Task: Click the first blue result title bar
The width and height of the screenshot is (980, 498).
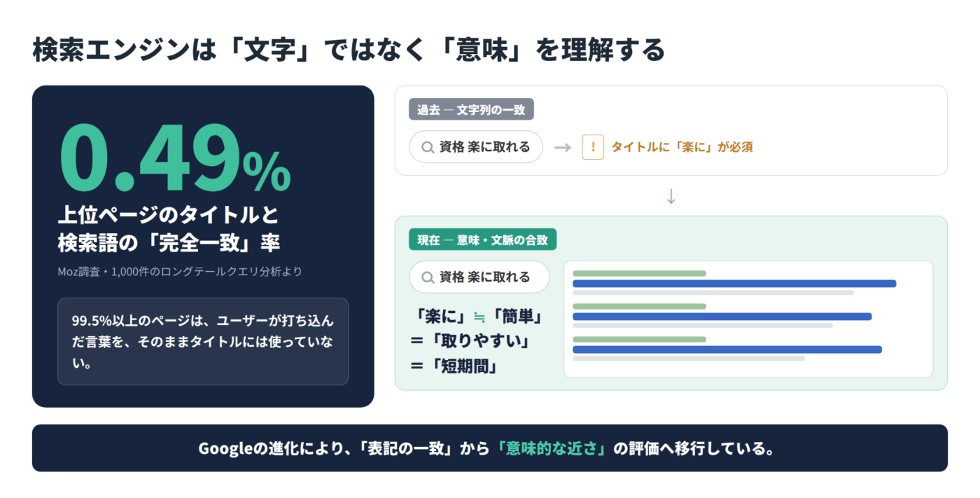Action: 734,284
